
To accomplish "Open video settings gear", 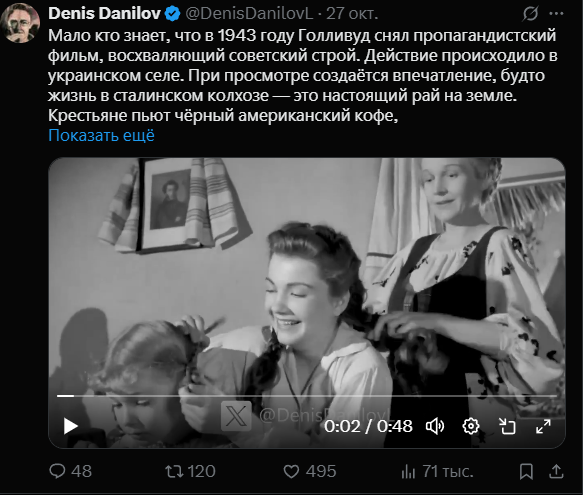I will tap(471, 426).
